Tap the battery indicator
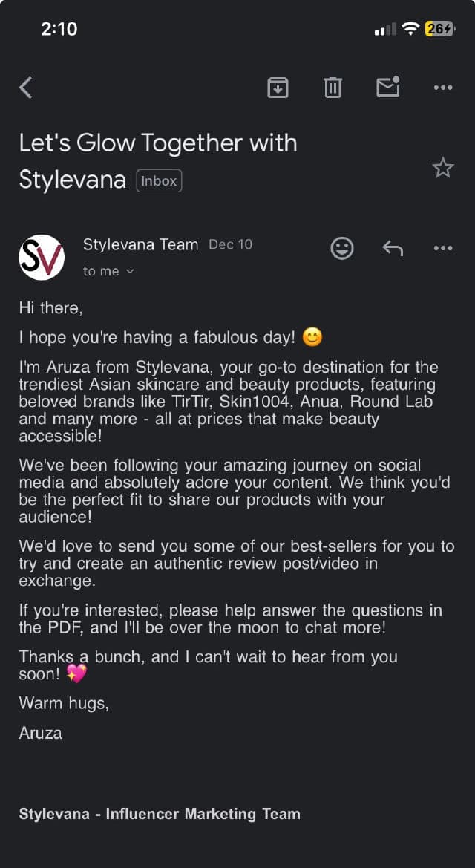The height and width of the screenshot is (868, 475). [x=439, y=29]
